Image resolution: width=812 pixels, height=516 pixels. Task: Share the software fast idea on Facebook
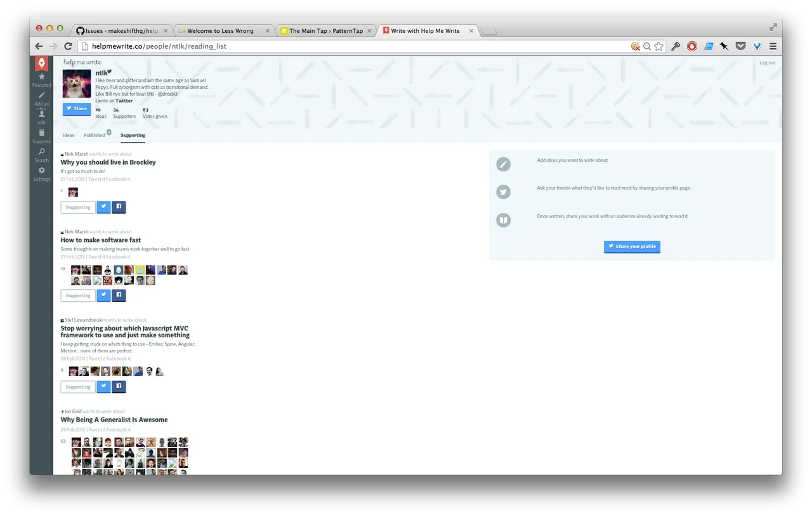pyautogui.click(x=119, y=295)
